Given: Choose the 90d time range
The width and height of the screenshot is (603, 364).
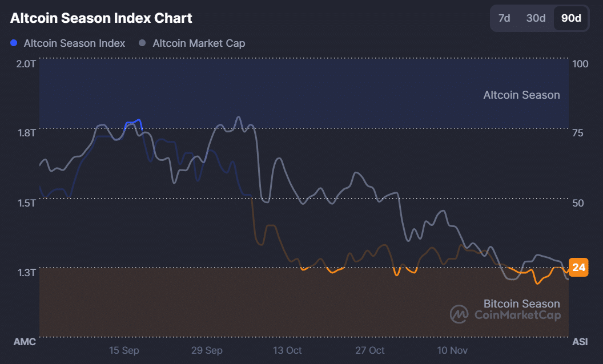Looking at the screenshot, I should [x=571, y=18].
